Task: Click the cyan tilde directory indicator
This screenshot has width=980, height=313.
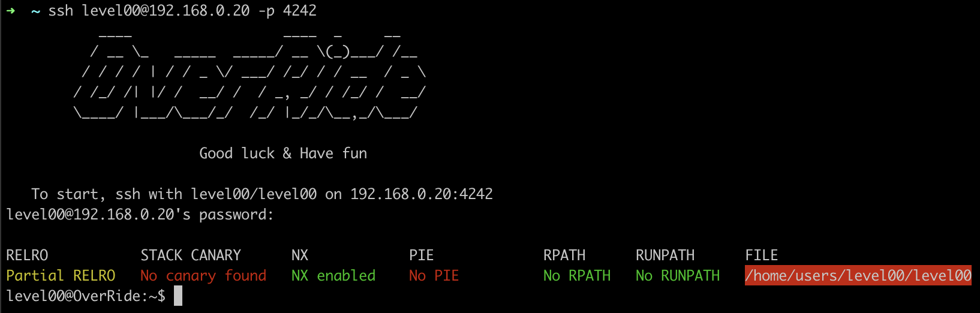Action: [x=35, y=11]
